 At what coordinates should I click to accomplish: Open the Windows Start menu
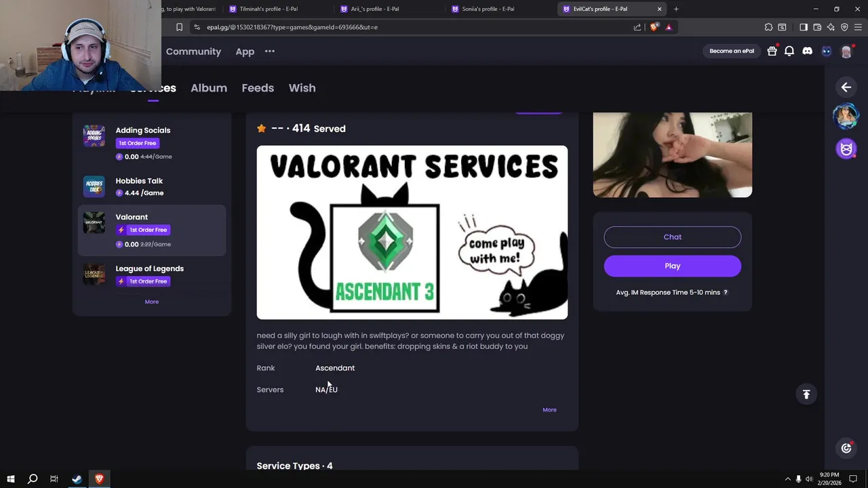click(x=11, y=479)
